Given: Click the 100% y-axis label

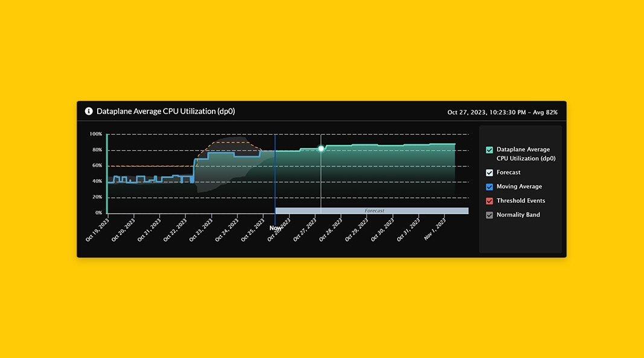Looking at the screenshot, I should (x=95, y=134).
